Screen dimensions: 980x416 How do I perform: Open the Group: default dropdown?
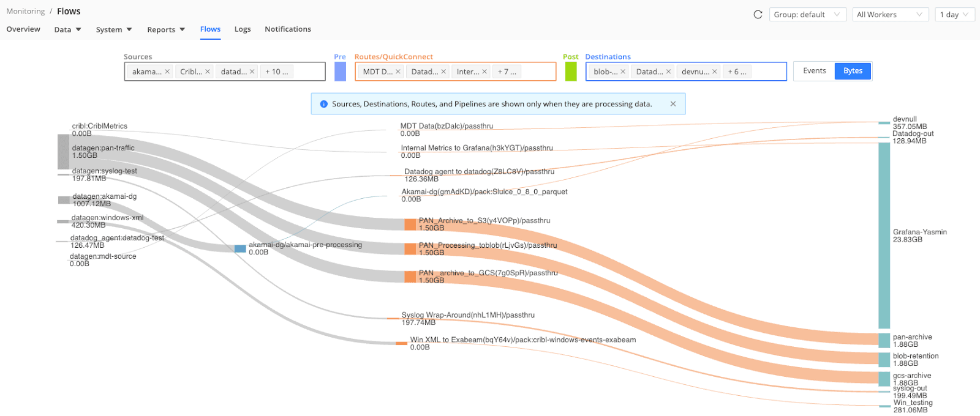coord(807,15)
